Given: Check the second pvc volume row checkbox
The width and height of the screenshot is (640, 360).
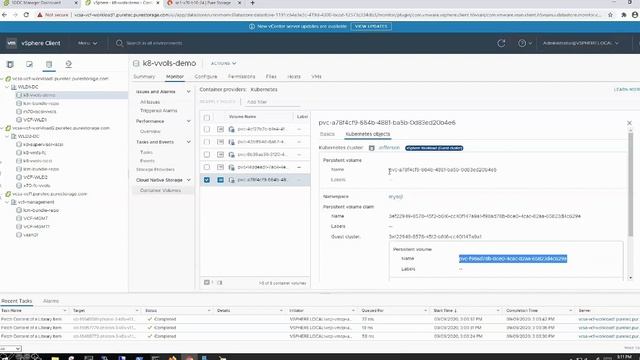Looking at the screenshot, I should [x=207, y=142].
